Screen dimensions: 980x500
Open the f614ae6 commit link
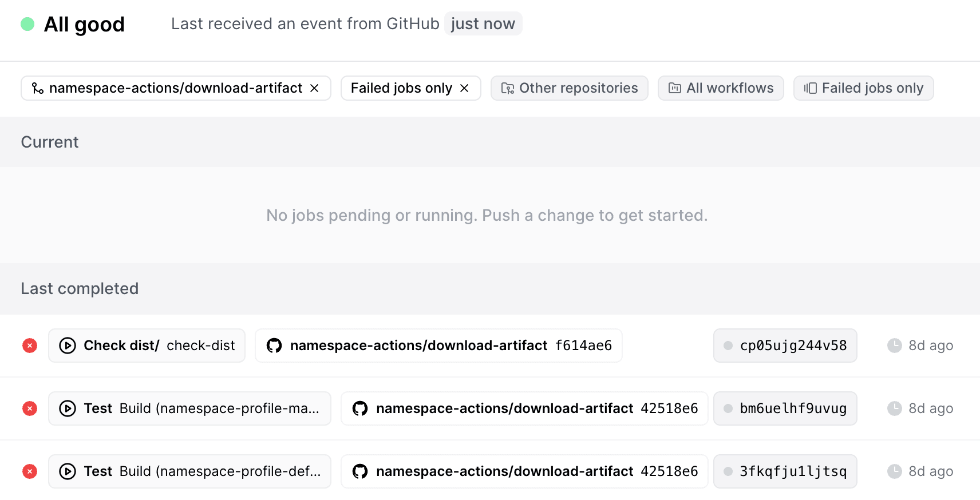click(584, 346)
